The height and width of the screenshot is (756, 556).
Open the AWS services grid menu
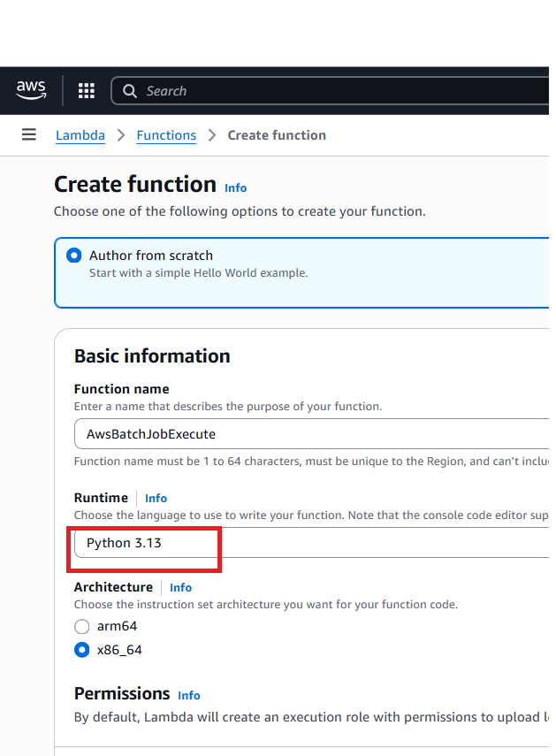coord(87,90)
